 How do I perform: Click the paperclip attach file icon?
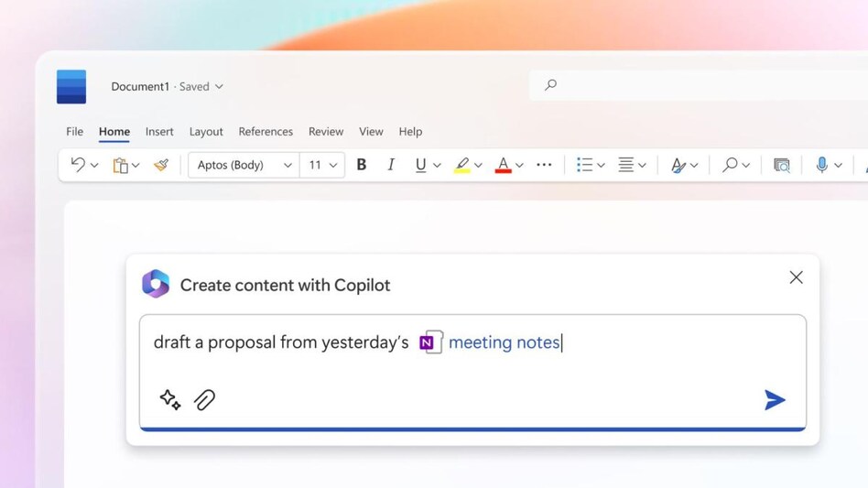204,399
